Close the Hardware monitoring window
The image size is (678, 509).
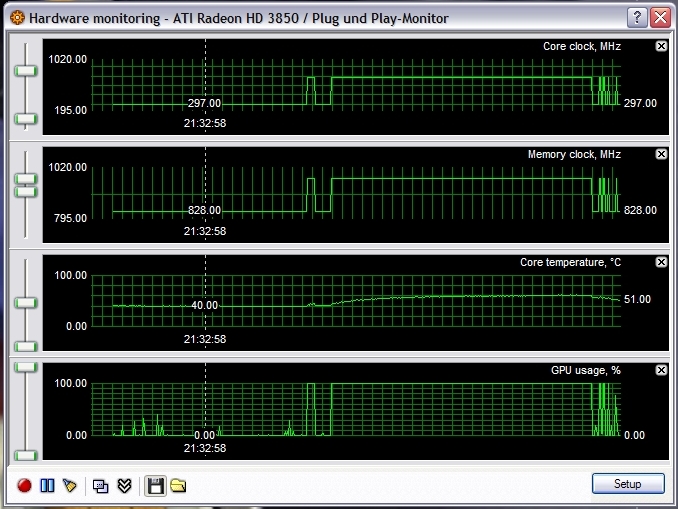coord(660,18)
